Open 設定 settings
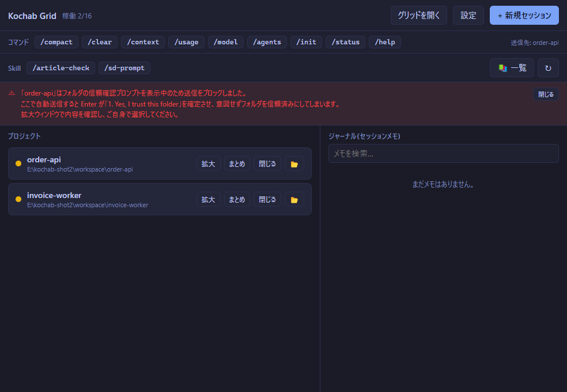The image size is (567, 392). tap(468, 15)
